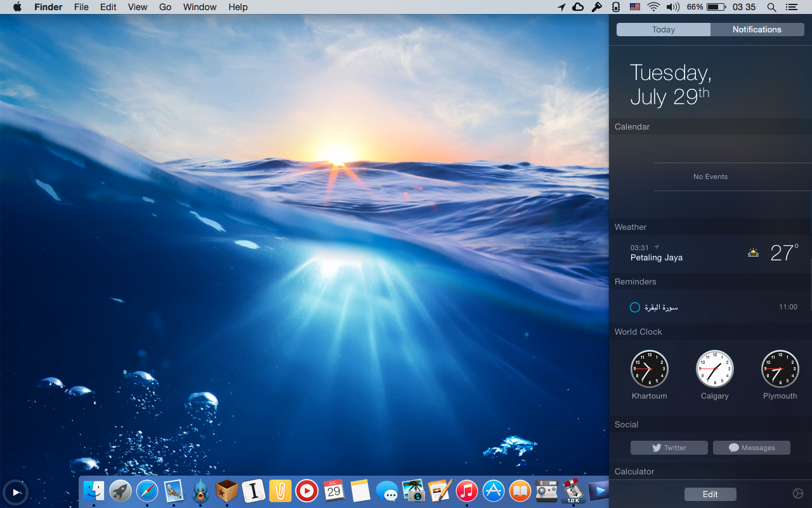This screenshot has width=812, height=508.
Task: Open the App Store dock icon
Action: pyautogui.click(x=494, y=491)
